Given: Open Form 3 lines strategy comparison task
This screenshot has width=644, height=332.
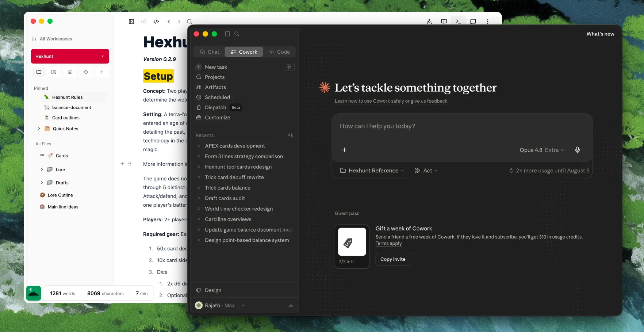Looking at the screenshot, I should pos(244,156).
